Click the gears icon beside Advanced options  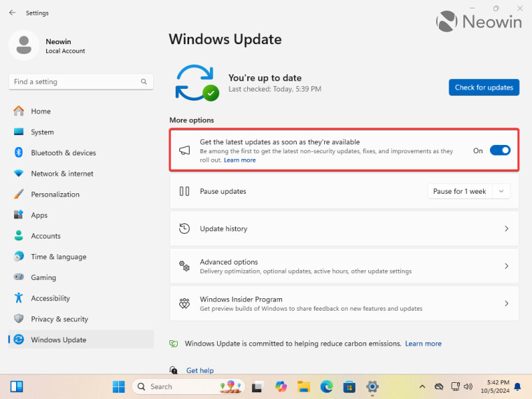click(x=184, y=266)
